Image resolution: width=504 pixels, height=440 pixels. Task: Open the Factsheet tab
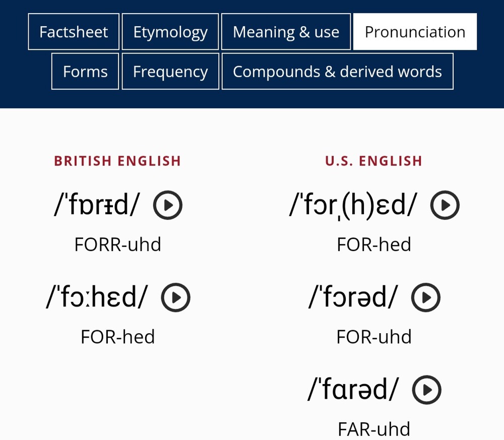pyautogui.click(x=74, y=32)
